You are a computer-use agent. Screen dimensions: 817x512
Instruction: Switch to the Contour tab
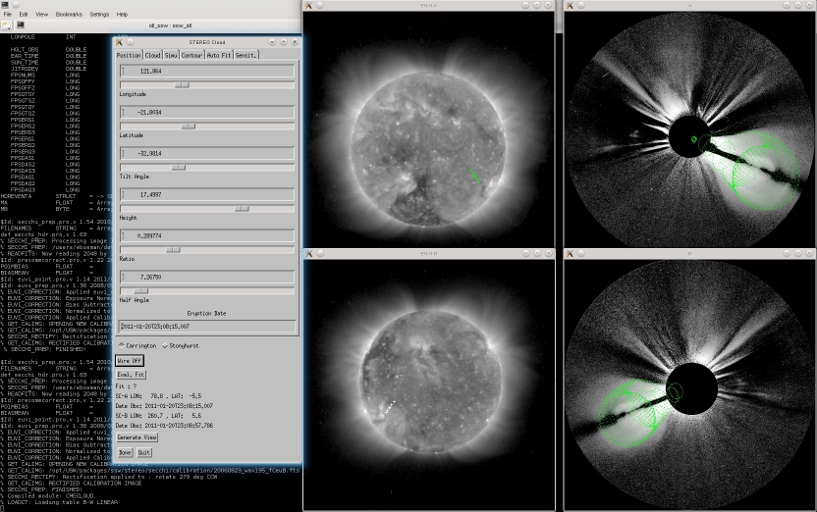tap(192, 55)
